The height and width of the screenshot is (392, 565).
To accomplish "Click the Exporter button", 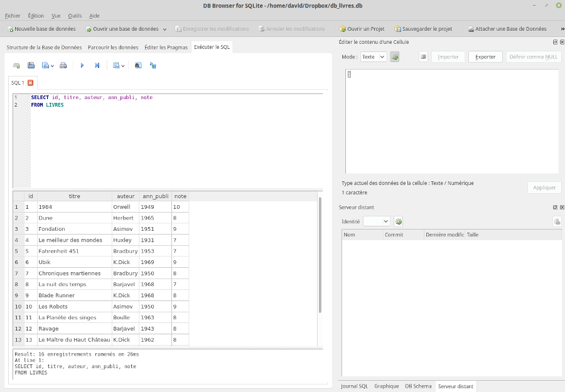I will point(485,56).
